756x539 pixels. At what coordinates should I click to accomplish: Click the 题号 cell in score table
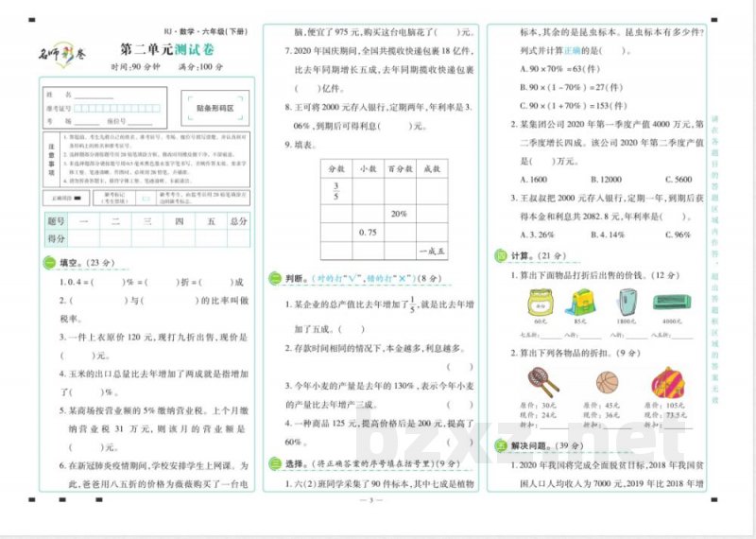[x=56, y=221]
